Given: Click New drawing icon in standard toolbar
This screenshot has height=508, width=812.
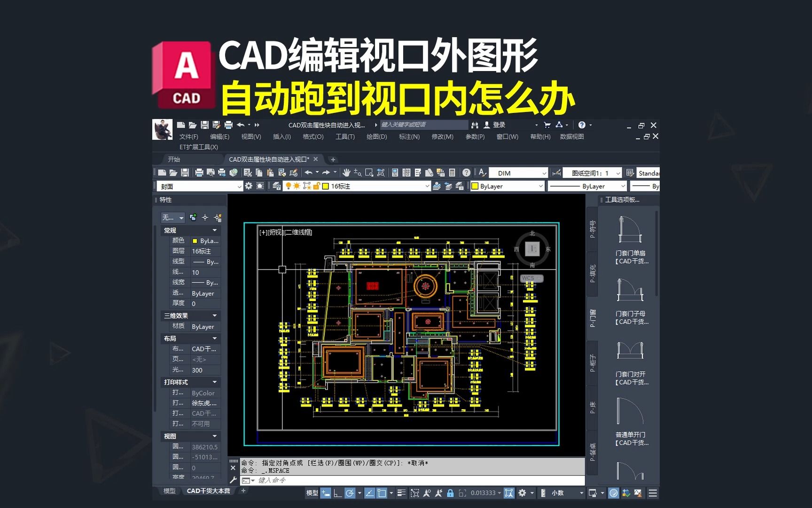Looking at the screenshot, I should [162, 173].
